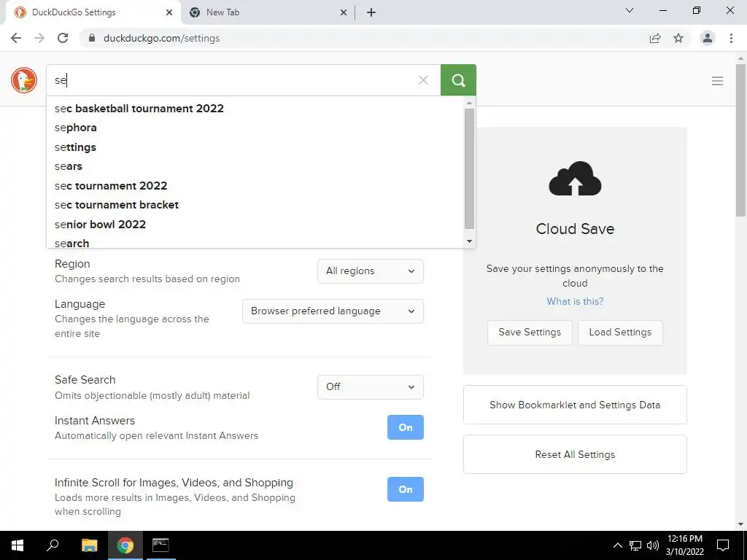The height and width of the screenshot is (560, 747).
Task: Open Windows taskbar search
Action: (x=53, y=545)
